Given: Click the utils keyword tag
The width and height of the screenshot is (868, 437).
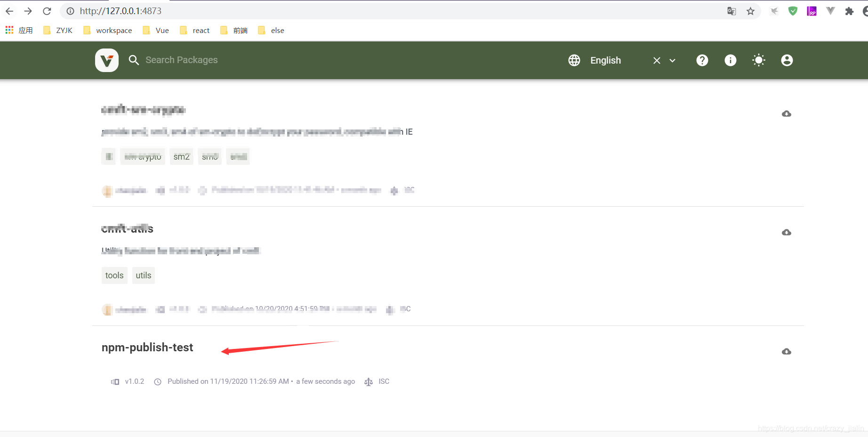Looking at the screenshot, I should [x=144, y=275].
